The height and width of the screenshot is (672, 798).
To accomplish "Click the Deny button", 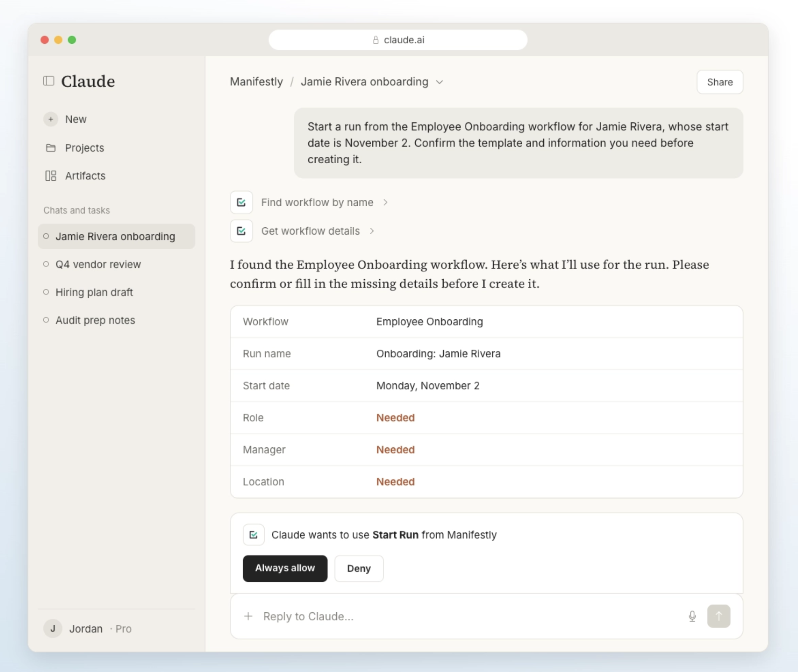I will (359, 568).
